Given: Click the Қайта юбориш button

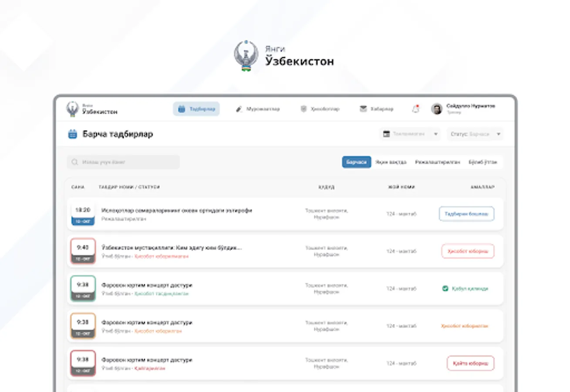Looking at the screenshot, I should click(x=471, y=363).
